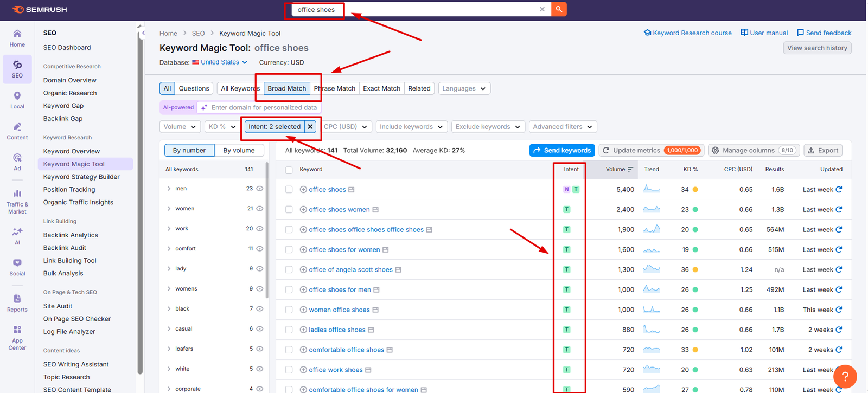
Task: Add office shoes women to list plus icon
Action: click(x=303, y=209)
